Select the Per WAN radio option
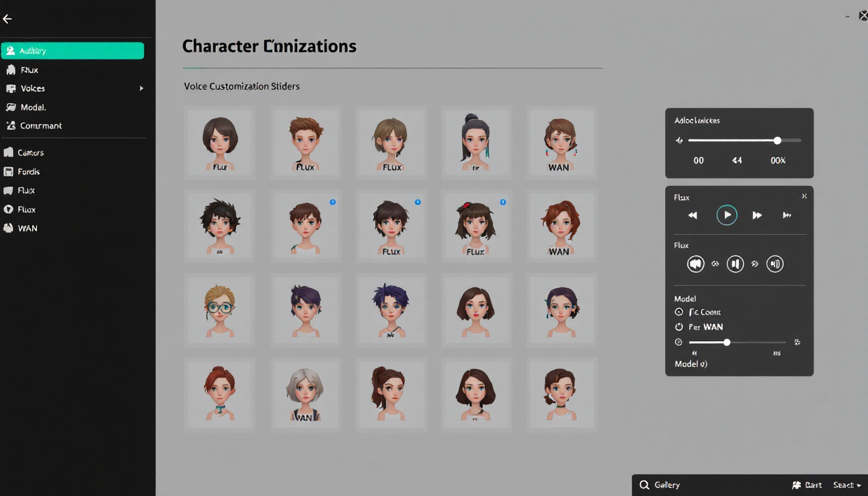 679,327
